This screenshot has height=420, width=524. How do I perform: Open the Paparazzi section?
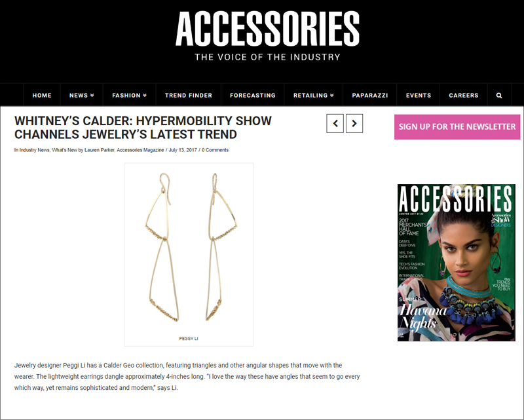point(370,95)
